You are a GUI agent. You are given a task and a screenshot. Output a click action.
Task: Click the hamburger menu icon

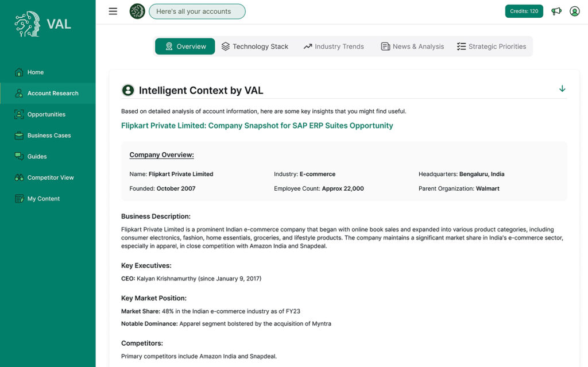[113, 11]
